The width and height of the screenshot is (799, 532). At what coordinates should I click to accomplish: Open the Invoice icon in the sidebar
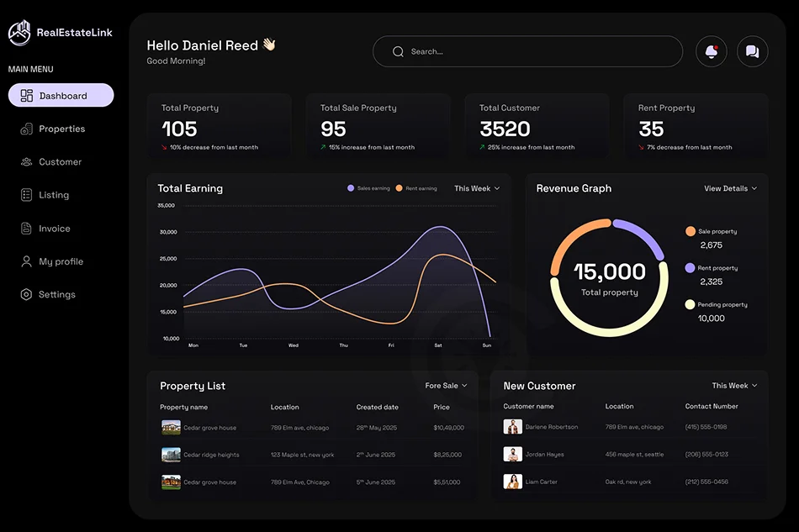coord(26,228)
